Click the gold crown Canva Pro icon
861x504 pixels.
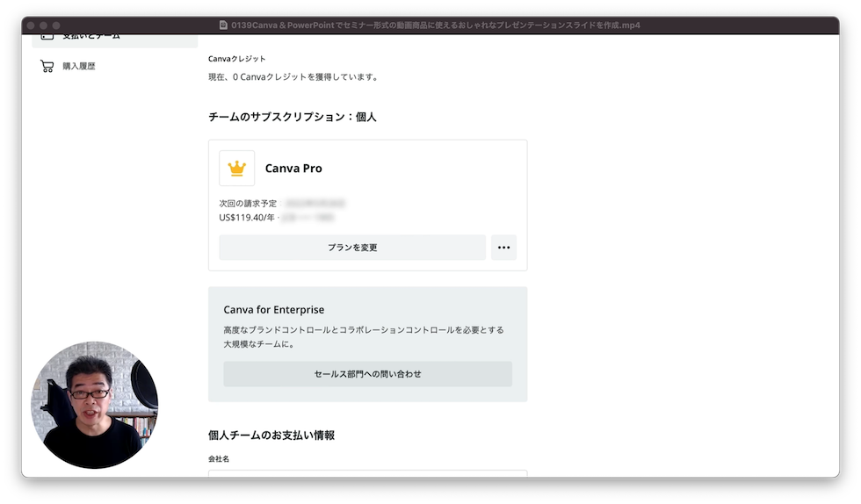pos(236,169)
